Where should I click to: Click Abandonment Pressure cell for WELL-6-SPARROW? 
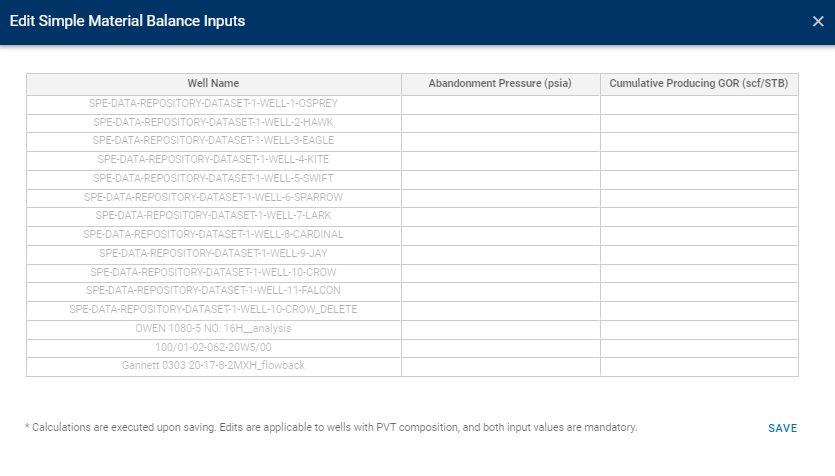click(x=500, y=197)
